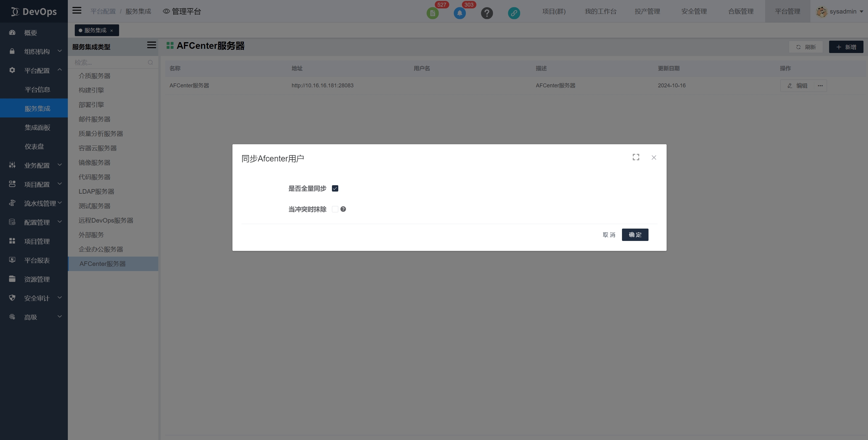Screen dimensions: 868x440
Task: Select LDAP服务器 in service type list
Action: [96, 192]
